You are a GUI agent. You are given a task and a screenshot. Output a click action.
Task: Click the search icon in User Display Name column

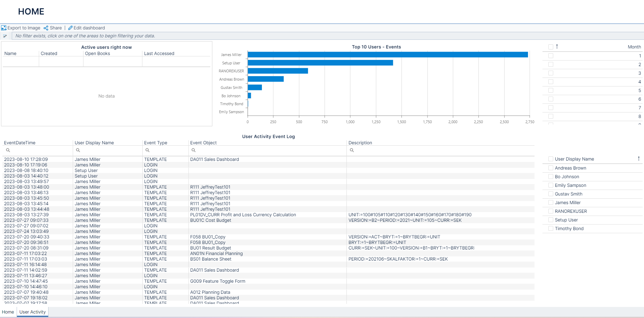pos(78,150)
